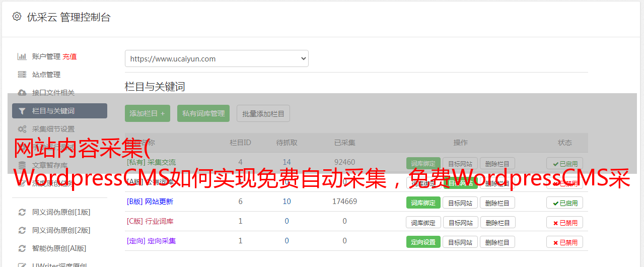Click the 92460 collected count
The width and height of the screenshot is (644, 267).
(x=344, y=162)
